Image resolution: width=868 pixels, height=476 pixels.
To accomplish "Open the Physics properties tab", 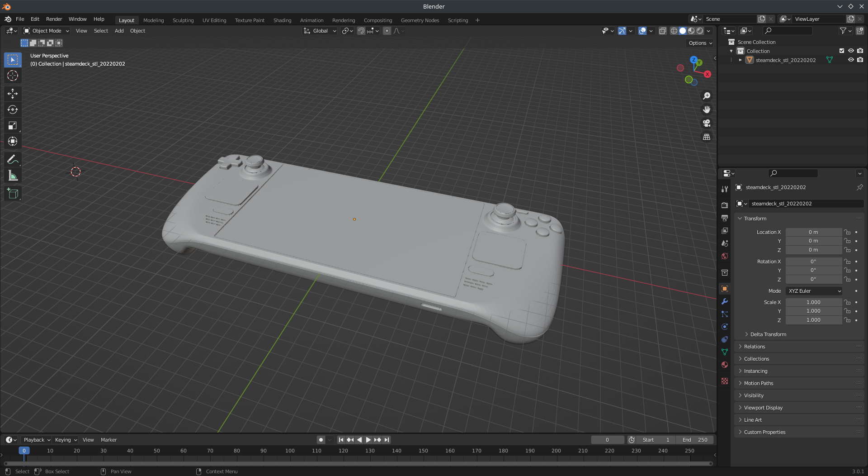I will 725,327.
